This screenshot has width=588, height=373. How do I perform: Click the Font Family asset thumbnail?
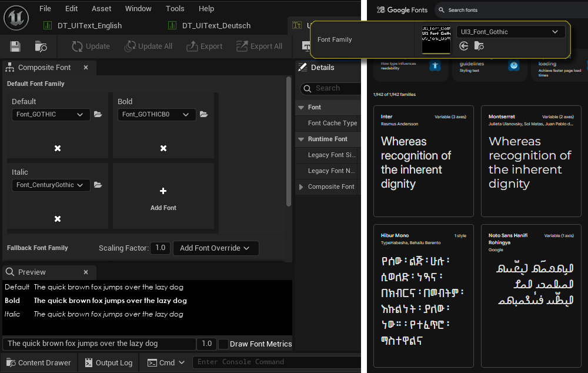[436, 40]
